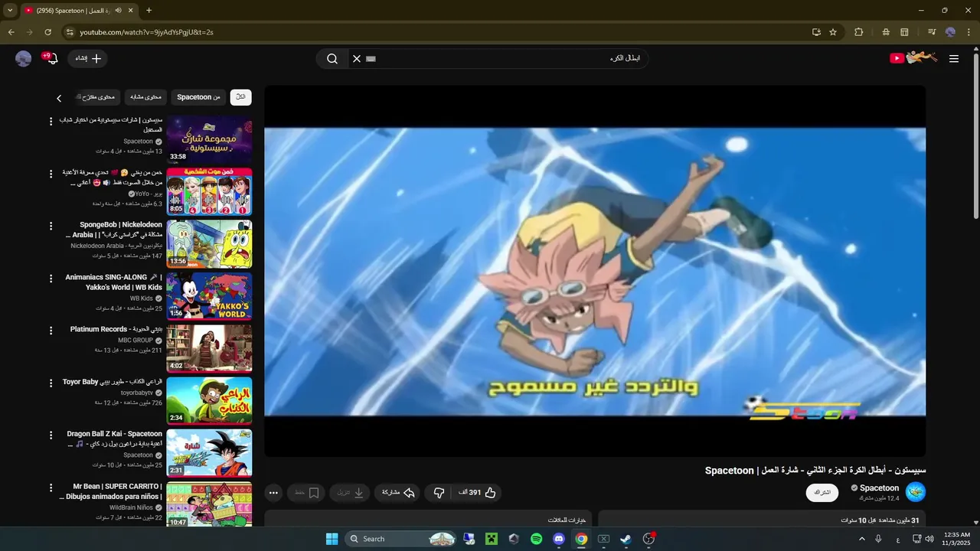Open options for 'خمن من يغني' video
Viewport: 980px width, 551px height.
[x=51, y=174]
